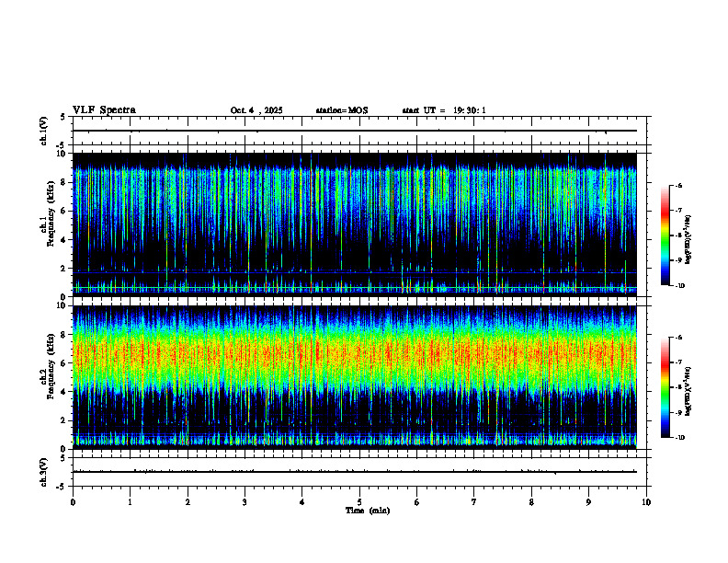Screen dimensions: 728x563
Task: Click the "ch.1(V)" axis label
Action: [x=43, y=131]
